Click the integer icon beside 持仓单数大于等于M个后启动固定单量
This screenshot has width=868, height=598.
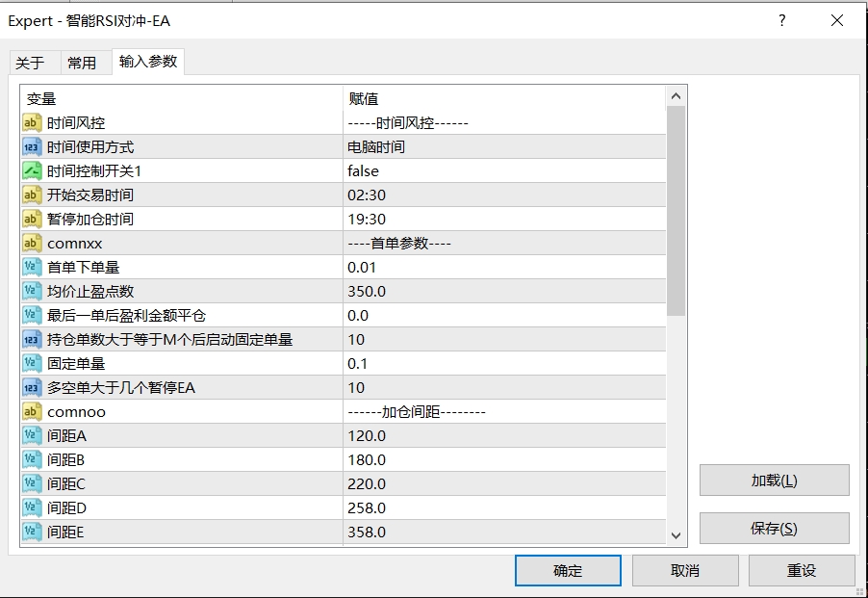point(32,339)
